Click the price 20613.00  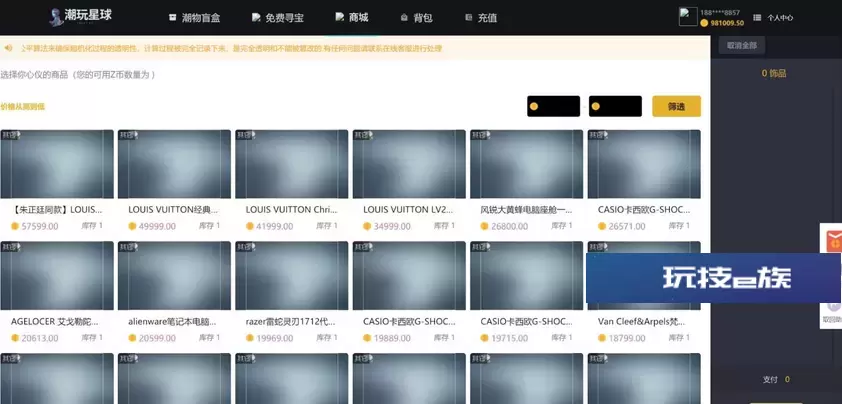(x=40, y=338)
